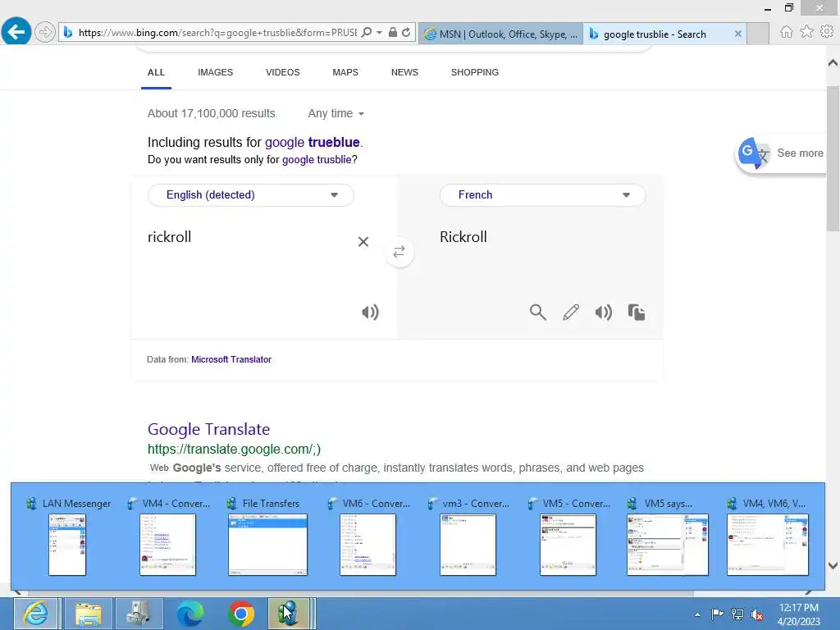Open the Action Center flag icon
The height and width of the screenshot is (630, 840).
717,614
